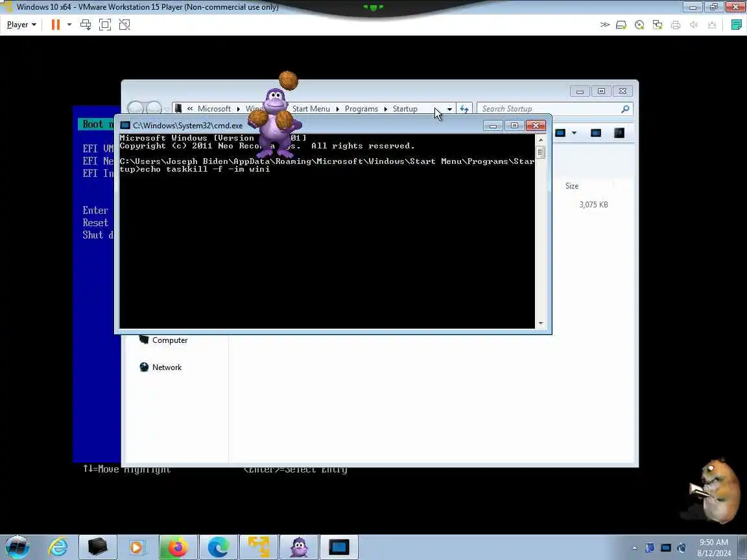Image resolution: width=747 pixels, height=560 pixels.
Task: Show hidden breadcrumb path with double chevron
Action: [x=189, y=109]
